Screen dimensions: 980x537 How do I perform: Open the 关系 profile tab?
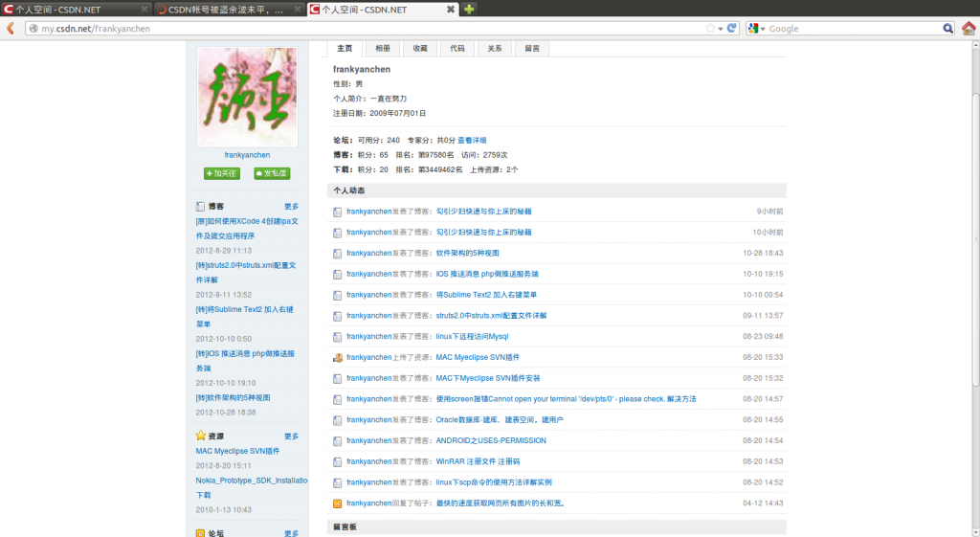pyautogui.click(x=495, y=48)
